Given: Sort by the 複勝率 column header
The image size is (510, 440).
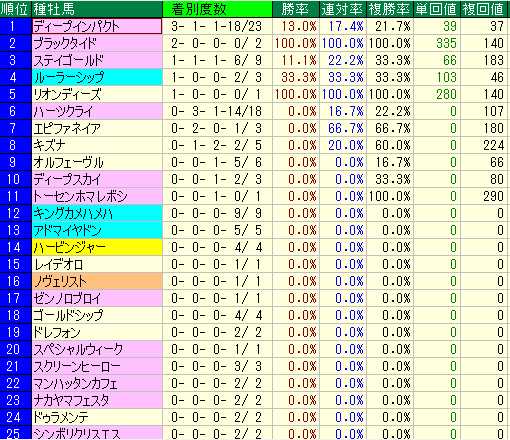Looking at the screenshot, I should pos(389,9).
